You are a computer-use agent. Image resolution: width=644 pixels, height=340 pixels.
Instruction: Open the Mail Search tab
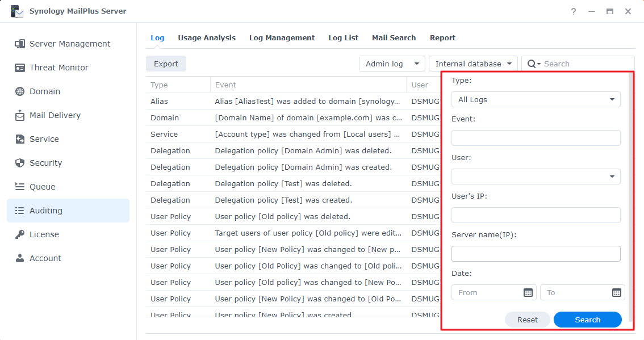(x=394, y=37)
